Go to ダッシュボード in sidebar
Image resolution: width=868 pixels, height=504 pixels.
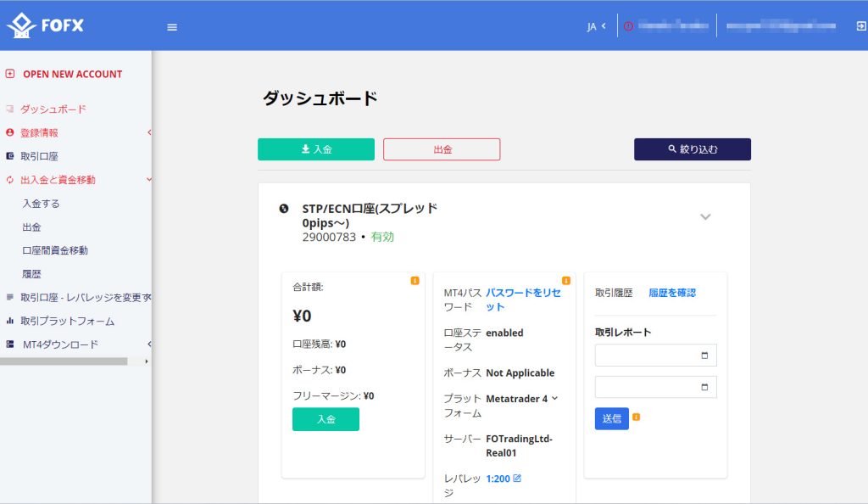click(53, 109)
